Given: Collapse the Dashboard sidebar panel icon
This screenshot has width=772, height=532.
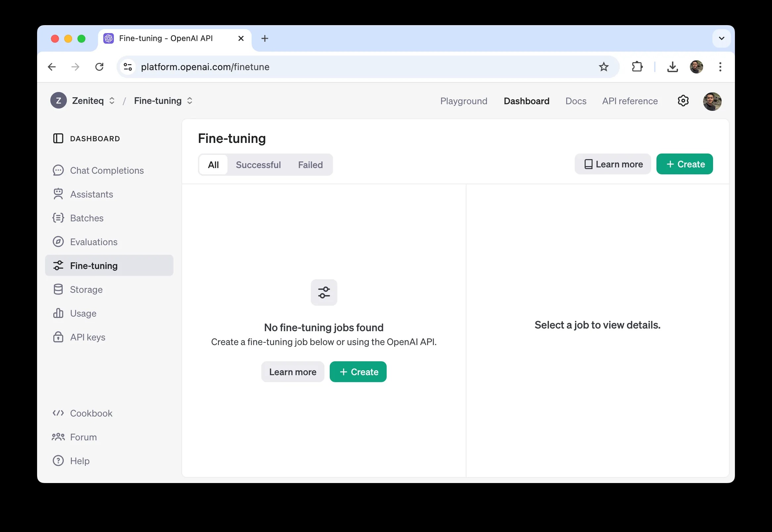Looking at the screenshot, I should tap(58, 138).
